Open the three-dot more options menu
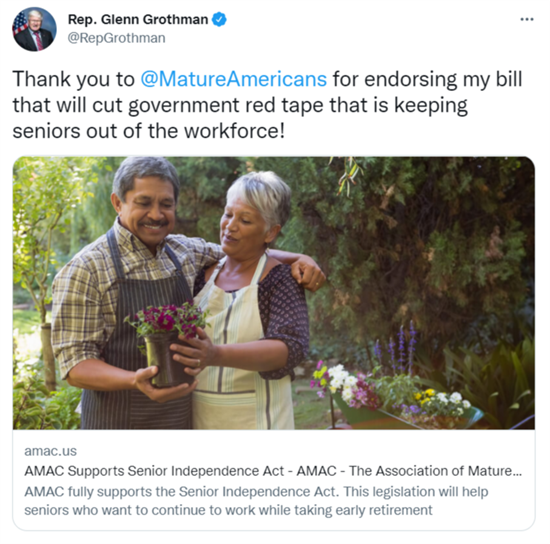Viewport: 550px width, 544px height. (x=527, y=20)
